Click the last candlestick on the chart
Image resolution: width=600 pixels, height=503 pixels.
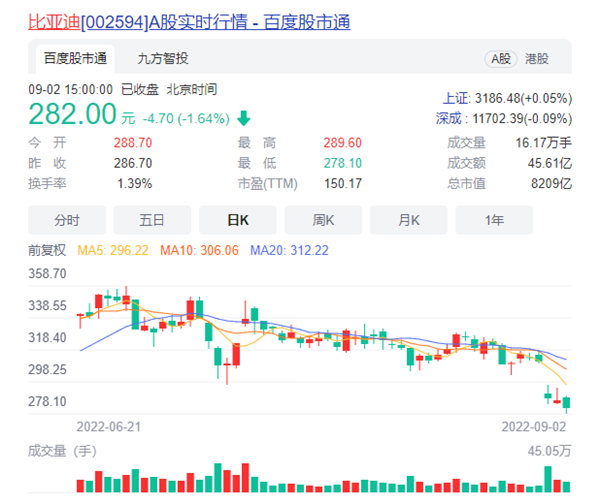coord(567,403)
